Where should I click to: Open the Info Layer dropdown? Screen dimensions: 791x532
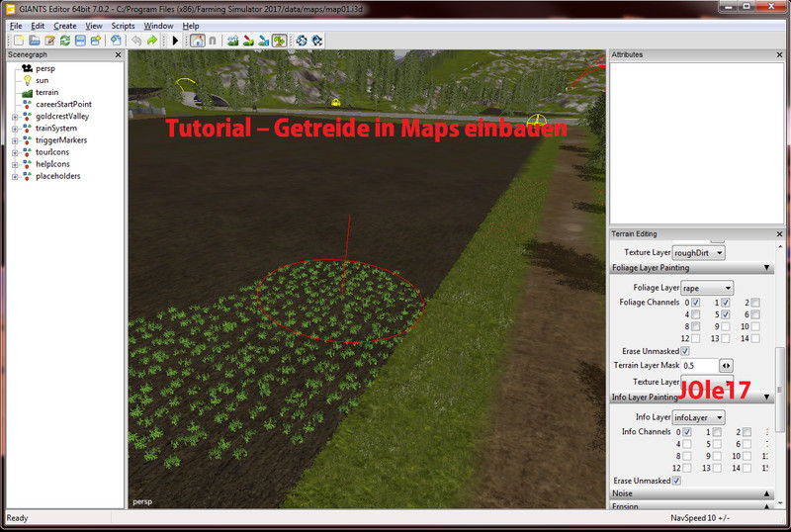(698, 417)
